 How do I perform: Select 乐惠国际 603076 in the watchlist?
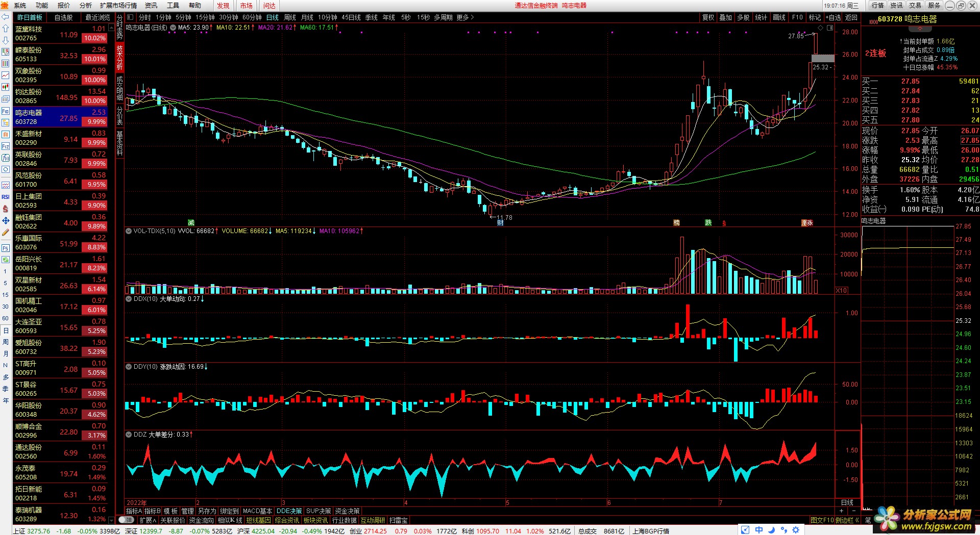60,243
